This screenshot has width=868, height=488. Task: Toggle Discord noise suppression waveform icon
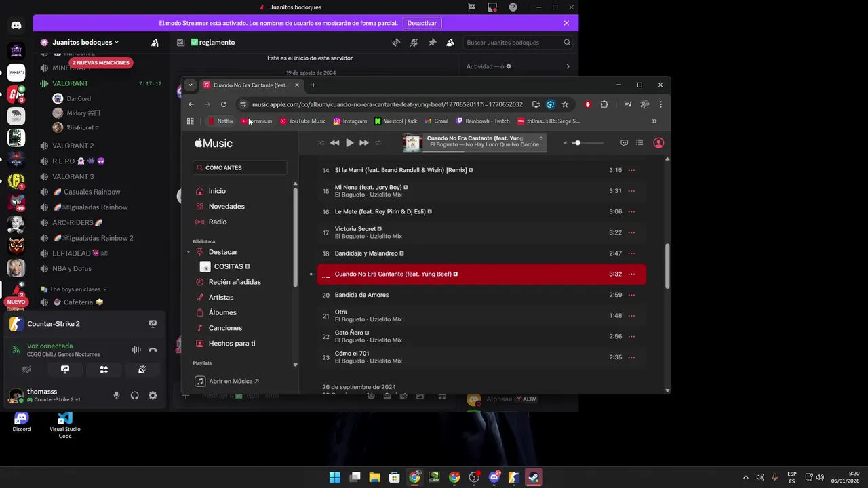[x=136, y=350]
